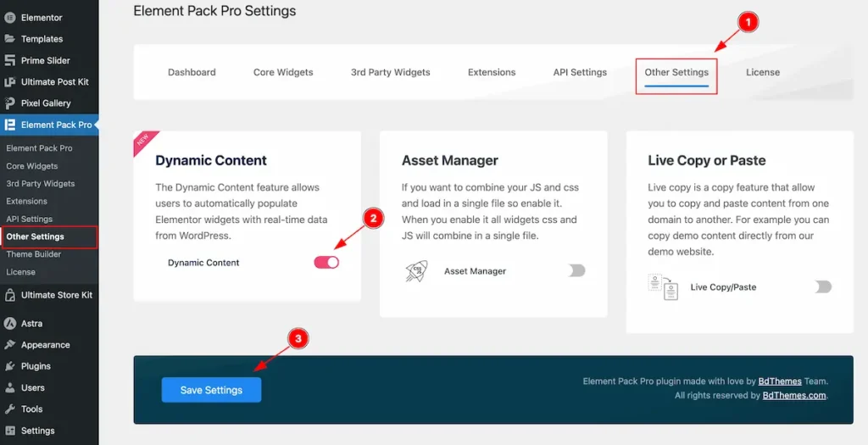The image size is (868, 445).
Task: Disable the Dynamic Content toggle
Action: point(326,263)
